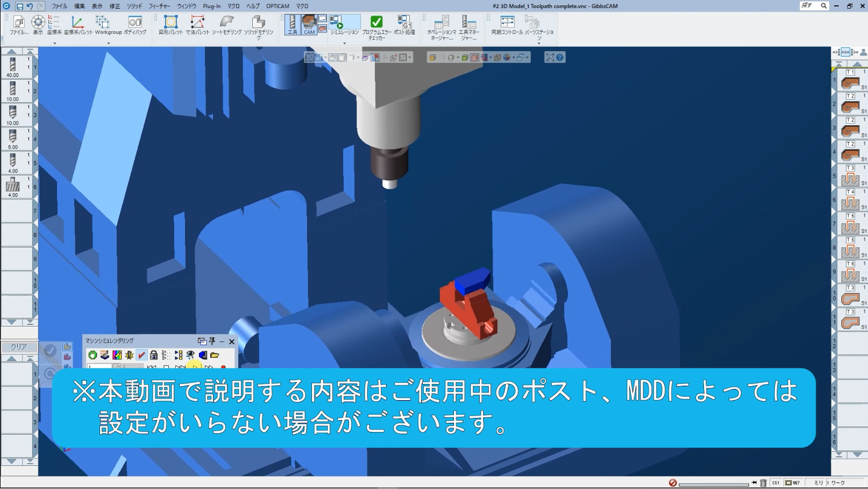Click the パーツステーション icon
868x489 pixels.
coord(539,27)
